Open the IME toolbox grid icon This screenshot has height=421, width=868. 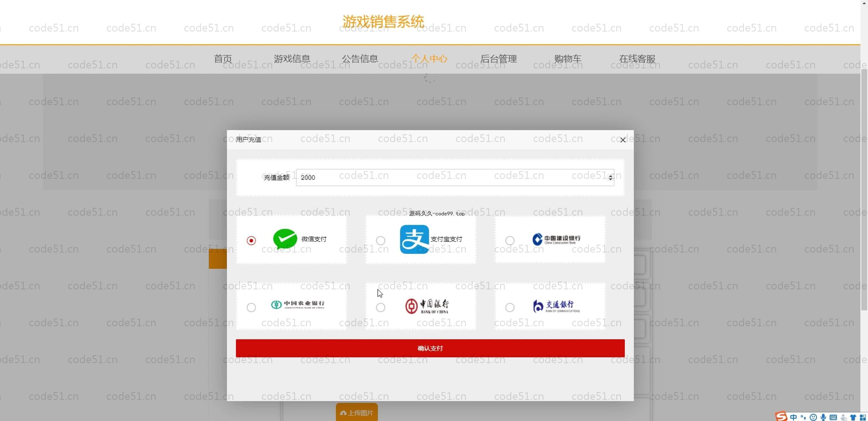tap(863, 417)
